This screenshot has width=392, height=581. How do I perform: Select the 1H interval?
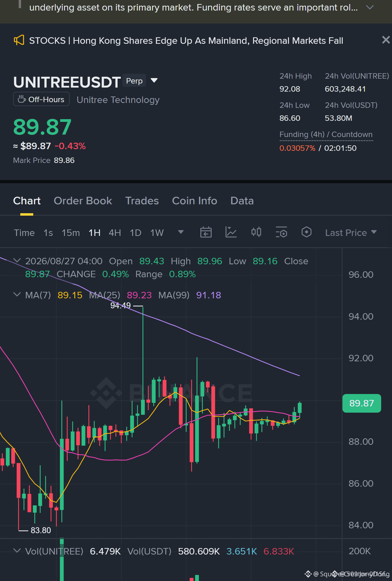point(95,233)
